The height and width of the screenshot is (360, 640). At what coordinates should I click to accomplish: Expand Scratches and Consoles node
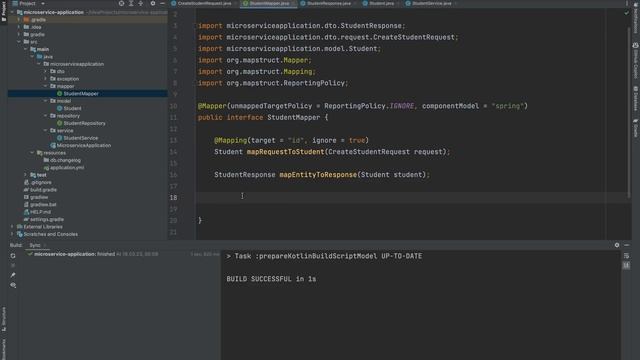click(x=12, y=234)
